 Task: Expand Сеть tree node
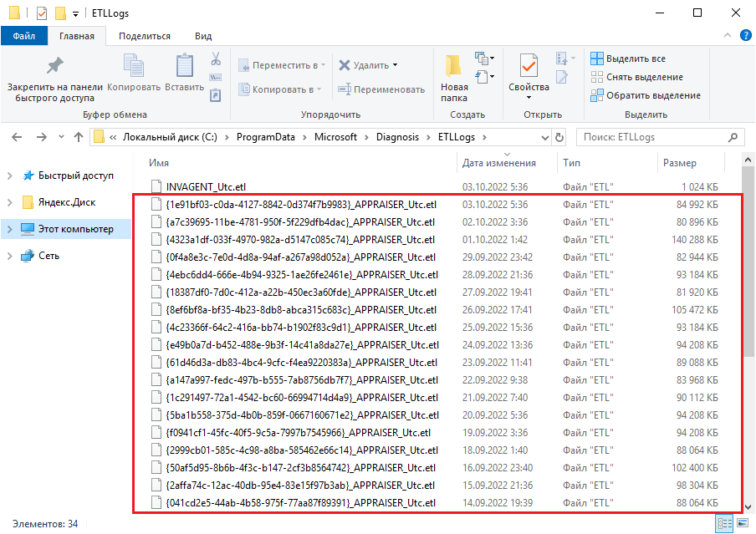pos(10,256)
